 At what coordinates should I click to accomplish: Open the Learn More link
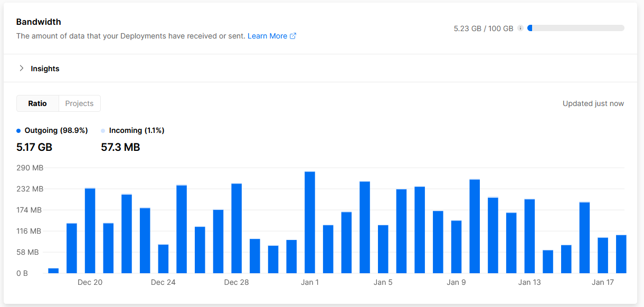pos(267,36)
